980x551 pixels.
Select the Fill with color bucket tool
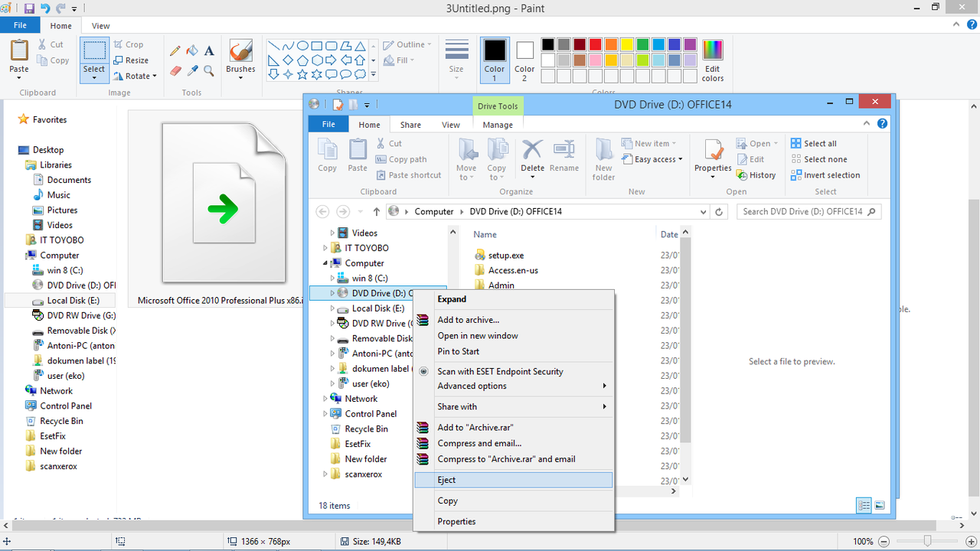point(192,51)
